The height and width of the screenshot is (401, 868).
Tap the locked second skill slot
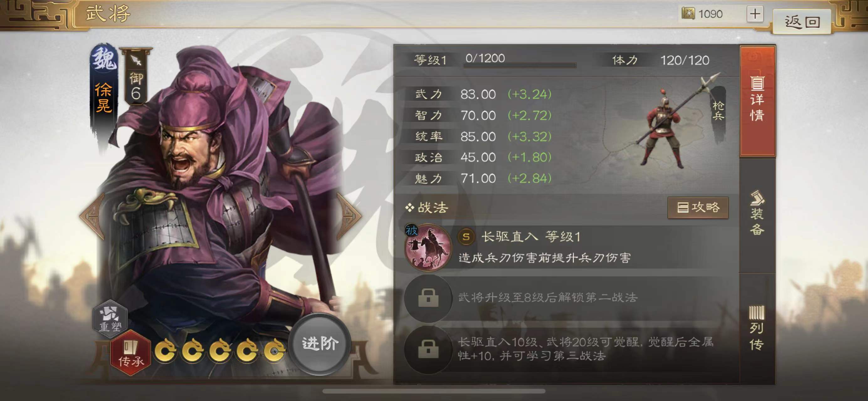(x=428, y=298)
